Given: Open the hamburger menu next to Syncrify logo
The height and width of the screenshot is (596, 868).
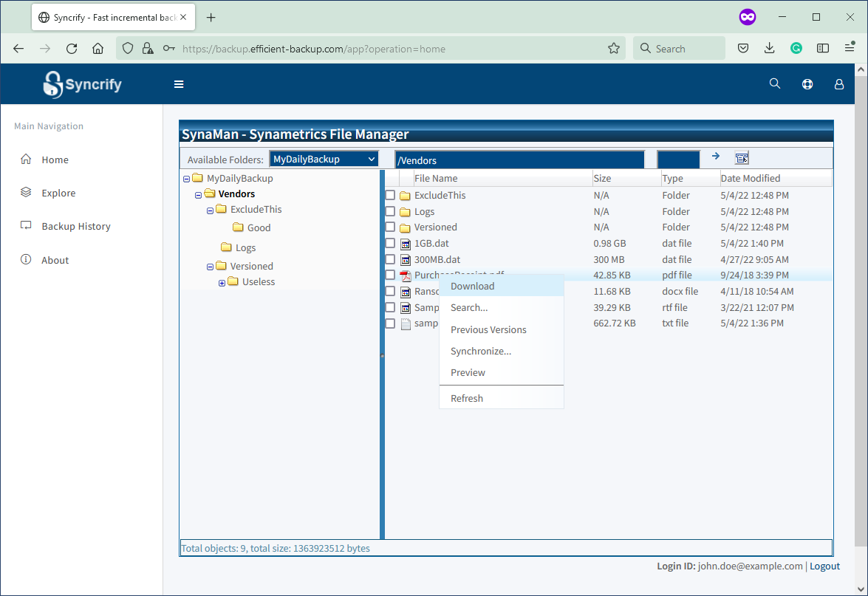Looking at the screenshot, I should pos(179,83).
